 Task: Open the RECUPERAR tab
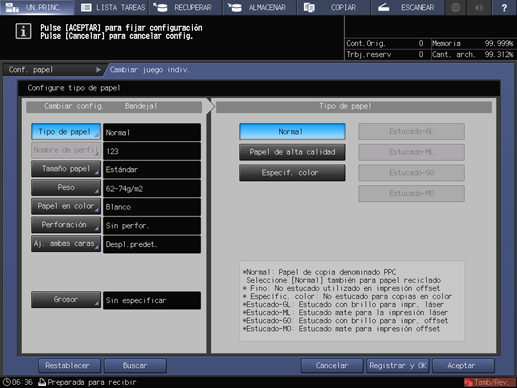185,7
